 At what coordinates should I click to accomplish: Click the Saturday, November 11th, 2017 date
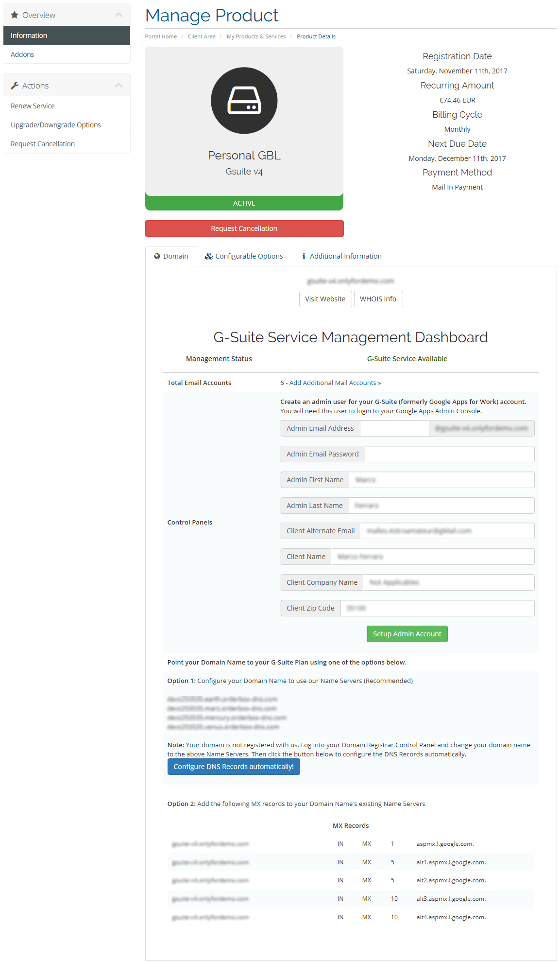458,71
